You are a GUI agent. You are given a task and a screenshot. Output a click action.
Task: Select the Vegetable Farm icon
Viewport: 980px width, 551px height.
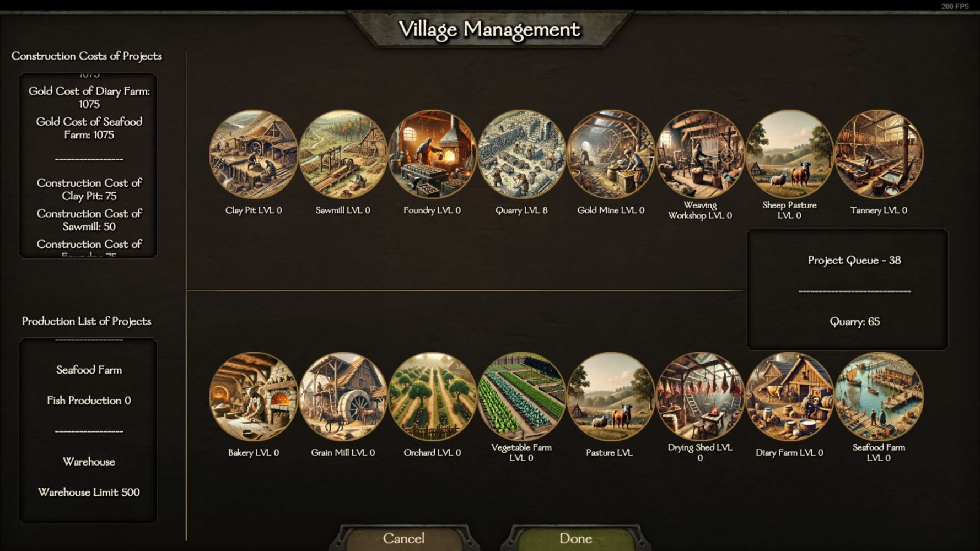click(x=521, y=397)
